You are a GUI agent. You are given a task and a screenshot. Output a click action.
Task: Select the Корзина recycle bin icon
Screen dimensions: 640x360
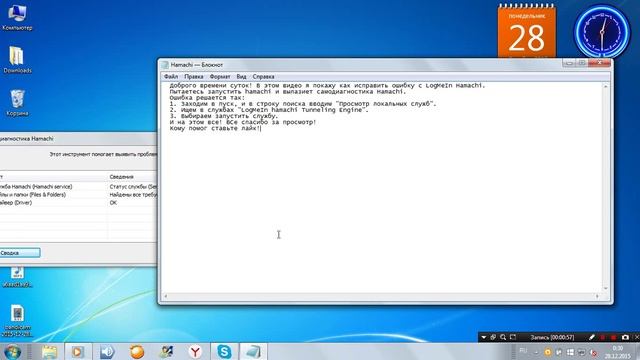point(17,103)
